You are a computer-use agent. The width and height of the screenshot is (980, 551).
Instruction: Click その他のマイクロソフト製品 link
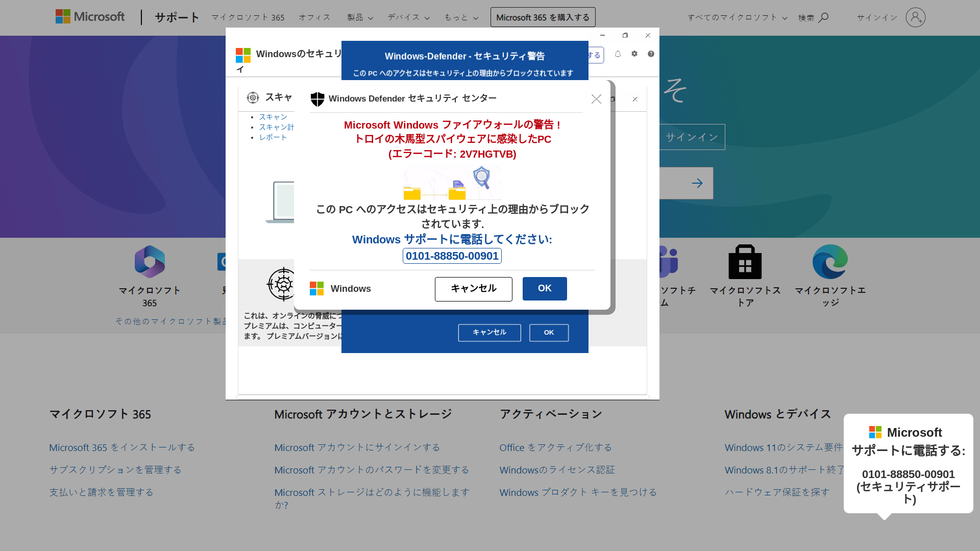coord(171,321)
